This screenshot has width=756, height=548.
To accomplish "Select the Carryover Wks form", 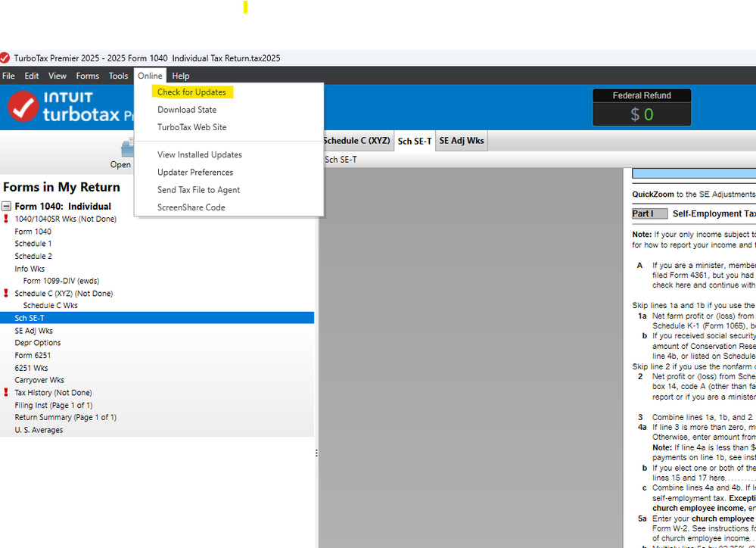I will pos(38,379).
